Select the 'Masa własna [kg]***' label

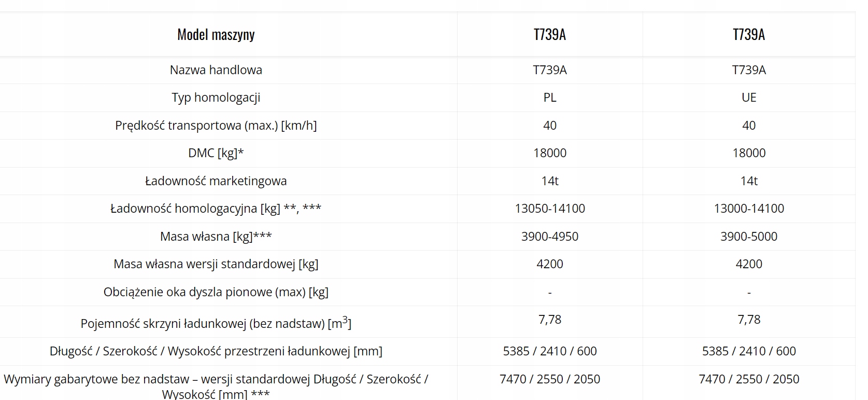216,237
